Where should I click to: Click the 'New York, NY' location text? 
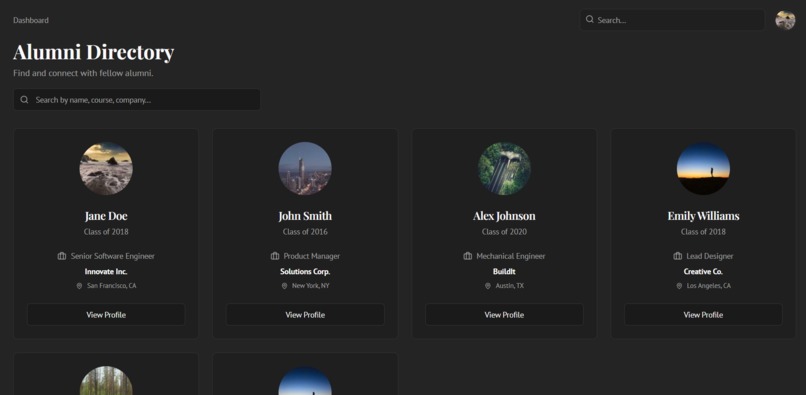(310, 286)
